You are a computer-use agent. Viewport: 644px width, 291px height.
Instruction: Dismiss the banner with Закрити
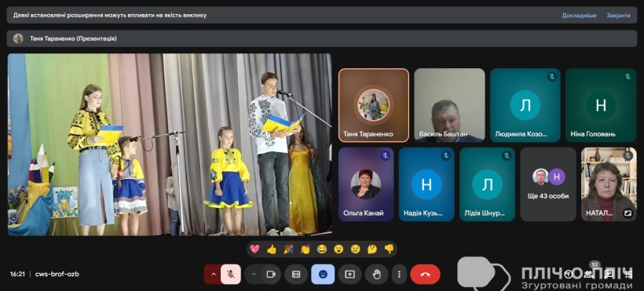[618, 15]
